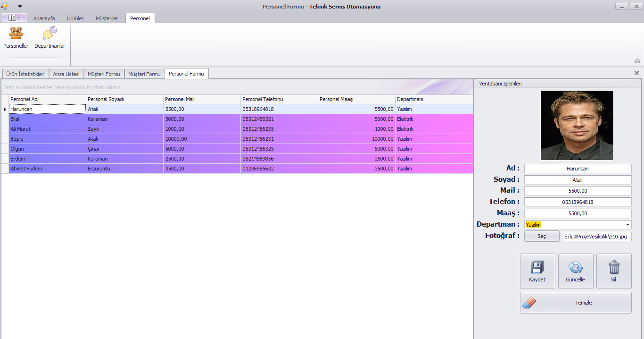Click the Kaydet save disk button
The width and height of the screenshot is (644, 339).
(537, 271)
